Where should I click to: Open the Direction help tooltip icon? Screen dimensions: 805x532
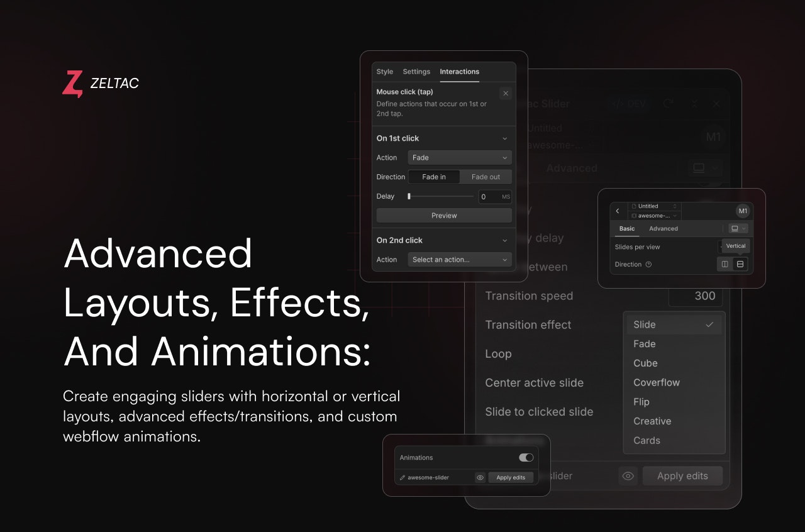[648, 264]
